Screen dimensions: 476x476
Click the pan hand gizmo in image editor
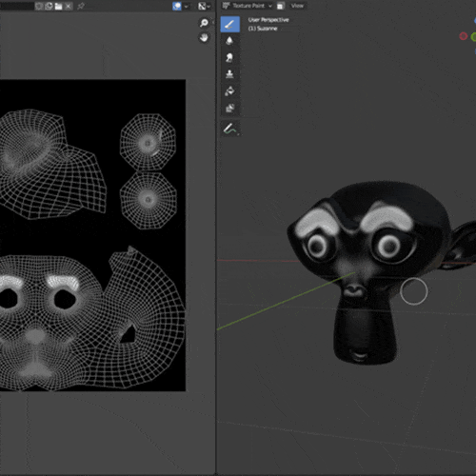[x=204, y=38]
